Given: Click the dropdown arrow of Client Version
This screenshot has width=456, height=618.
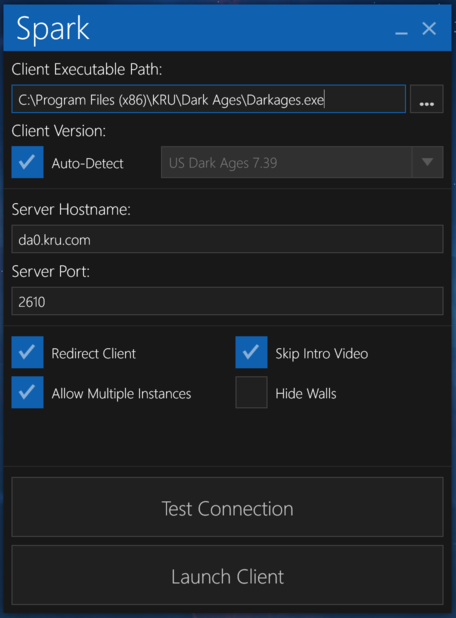Looking at the screenshot, I should pos(427,162).
